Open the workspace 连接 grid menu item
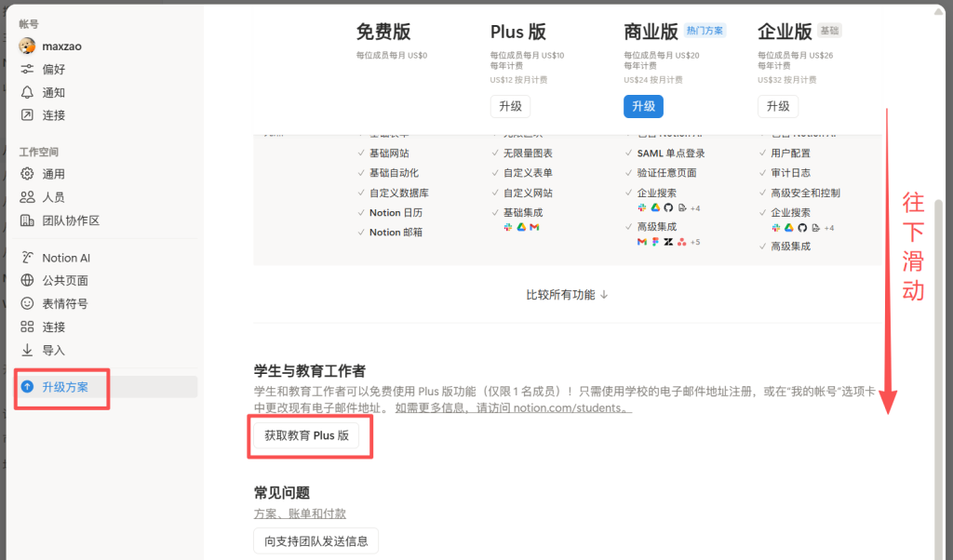This screenshot has width=953, height=560. (x=54, y=327)
